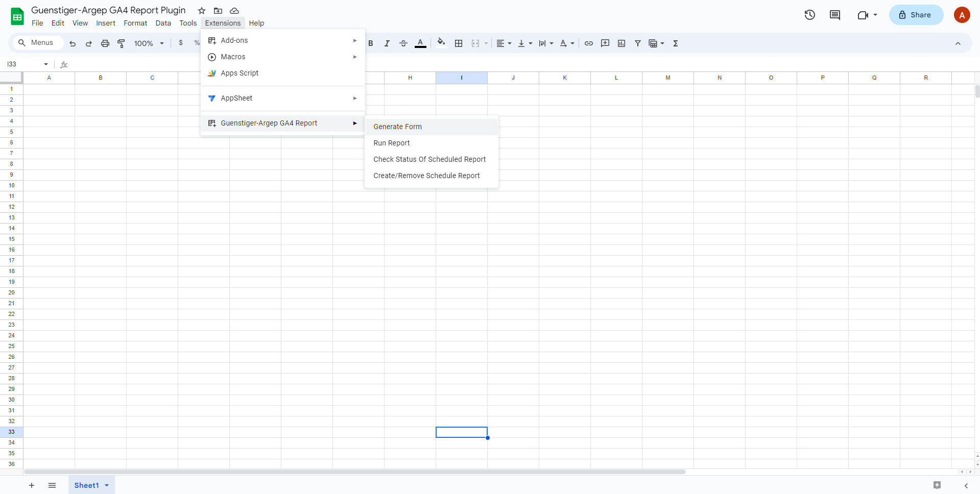Open the Functions sigma menu
The width and height of the screenshot is (980, 494).
click(x=676, y=43)
